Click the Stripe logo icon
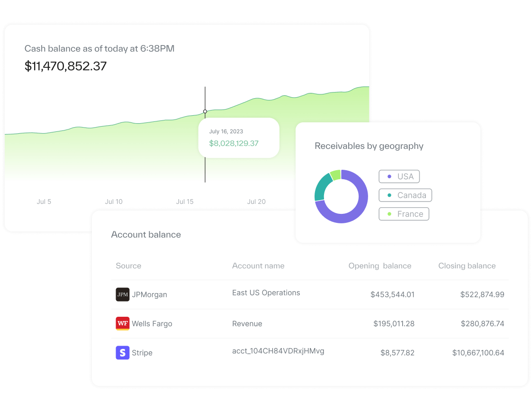This screenshot has width=532, height=404. tap(123, 353)
